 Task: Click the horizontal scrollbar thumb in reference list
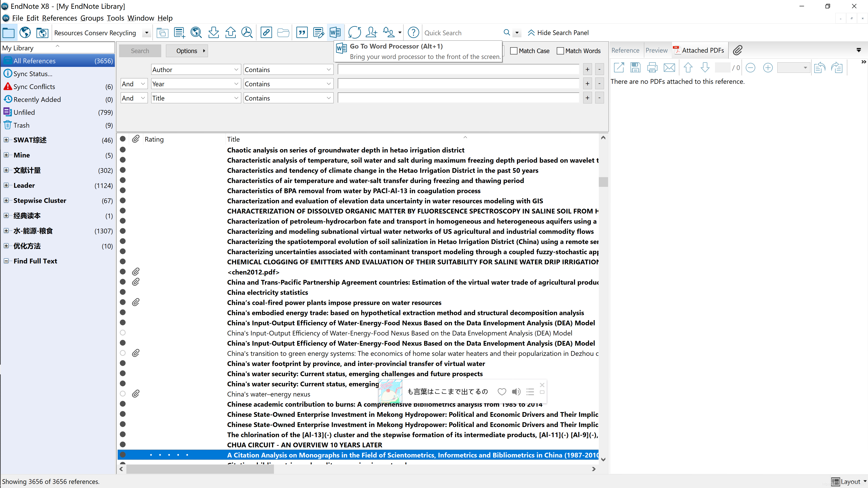click(x=200, y=469)
